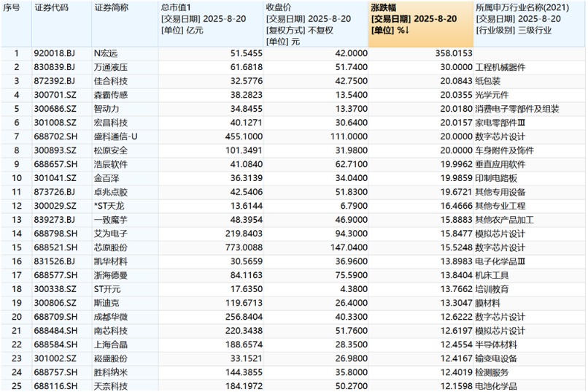Click industry cell 检测服务

tap(492, 372)
